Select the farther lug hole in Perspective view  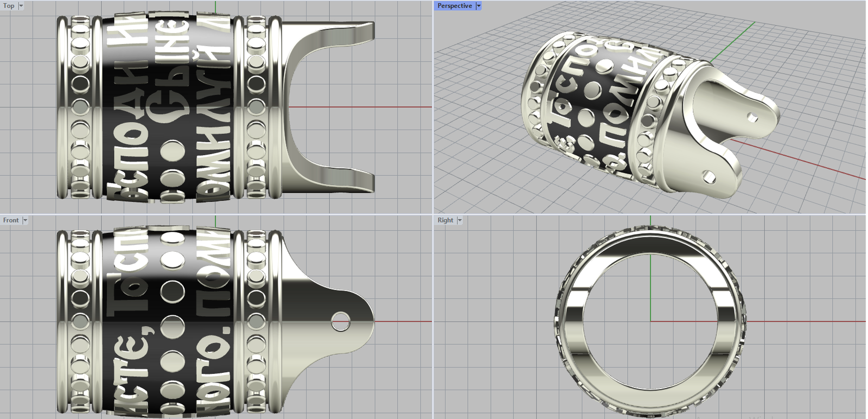click(752, 116)
